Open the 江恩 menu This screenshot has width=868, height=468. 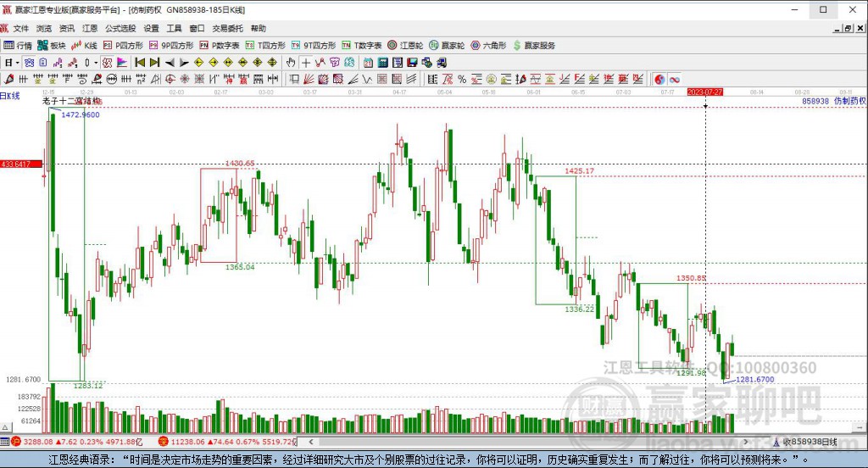(x=90, y=28)
